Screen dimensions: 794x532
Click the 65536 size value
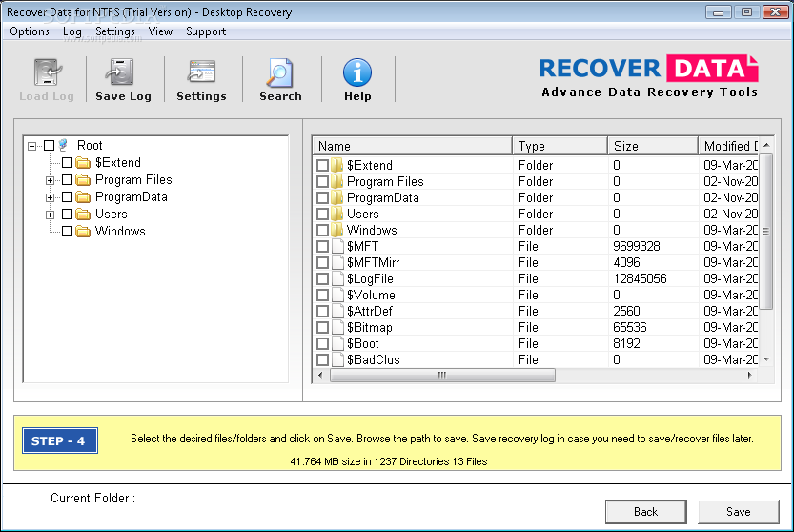click(630, 327)
